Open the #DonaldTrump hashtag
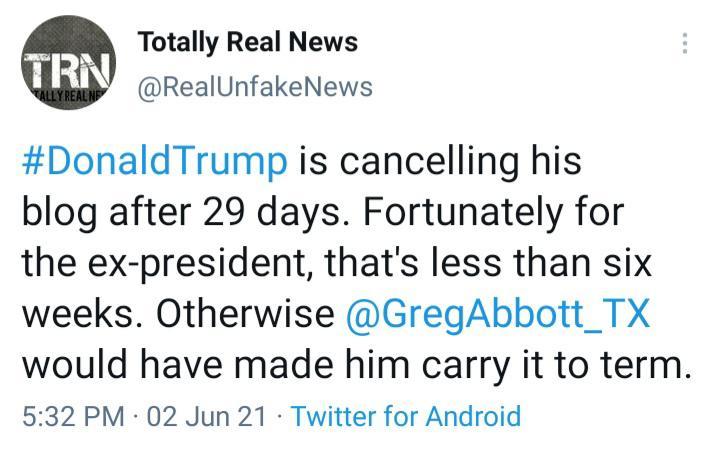 [x=154, y=162]
